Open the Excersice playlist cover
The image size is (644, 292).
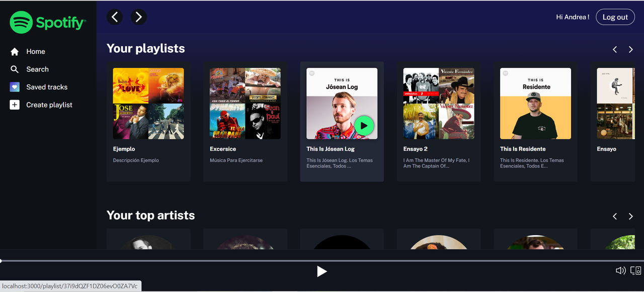(x=245, y=104)
